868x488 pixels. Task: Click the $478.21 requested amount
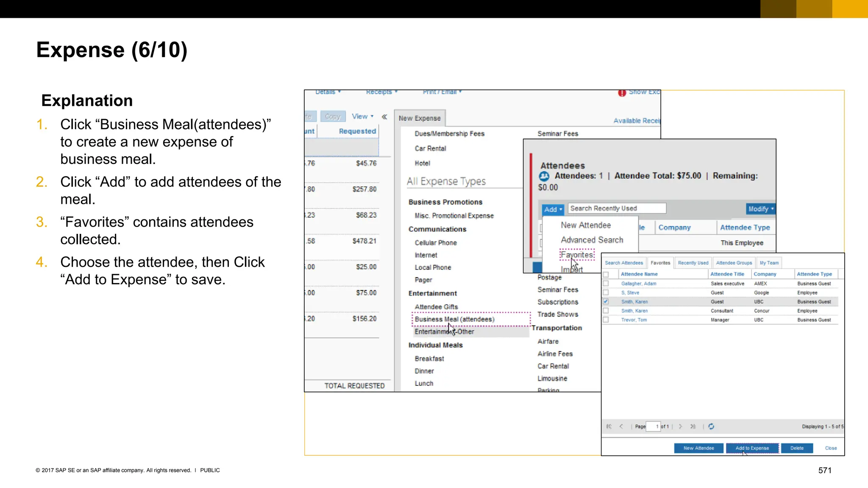[x=364, y=241]
